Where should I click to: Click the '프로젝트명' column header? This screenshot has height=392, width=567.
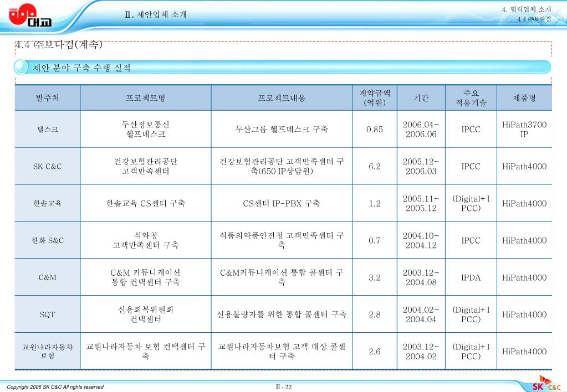click(146, 98)
